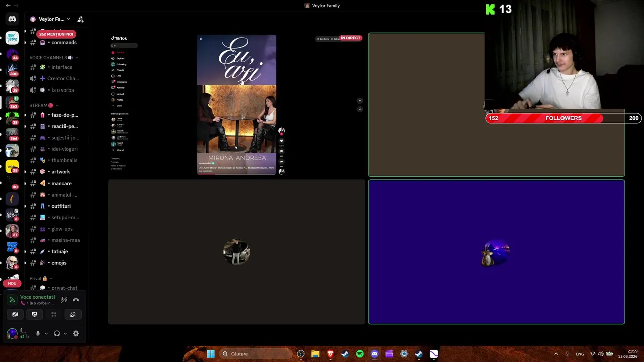
Task: Open Discord user settings gear
Action: pyautogui.click(x=76, y=333)
